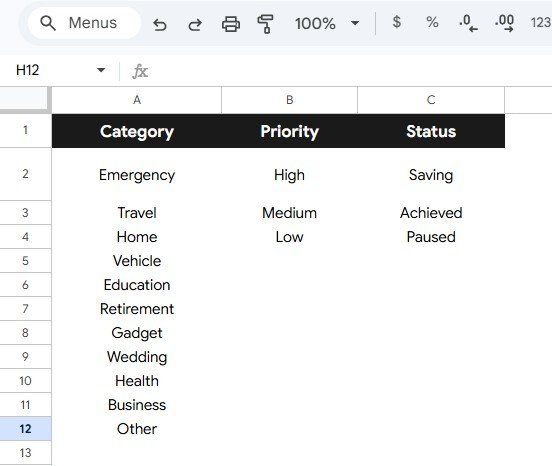Open the 100% zoom dropdown

click(x=327, y=24)
